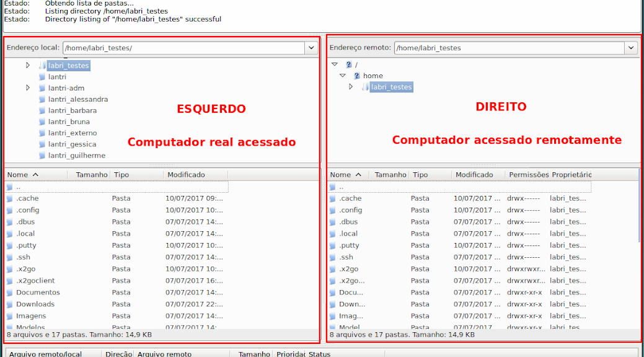Image resolution: width=644 pixels, height=357 pixels.
Task: Click the Imagens folder icon in local list
Action: coord(9,316)
